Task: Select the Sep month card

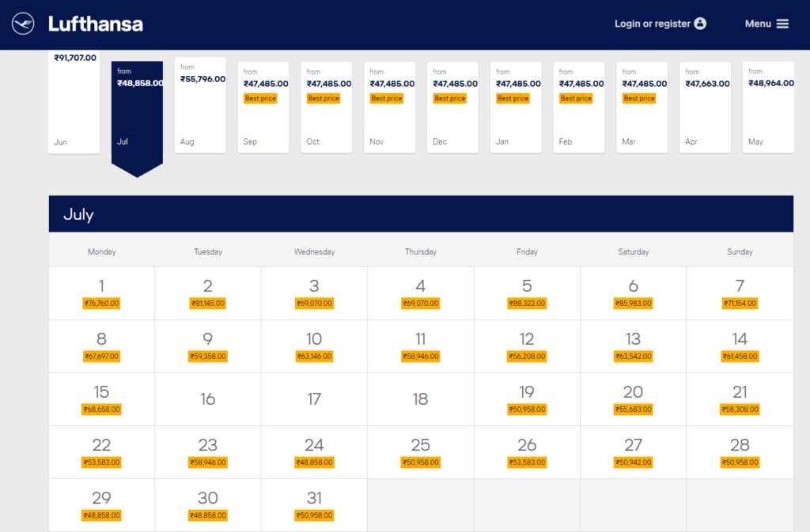Action: (x=263, y=108)
